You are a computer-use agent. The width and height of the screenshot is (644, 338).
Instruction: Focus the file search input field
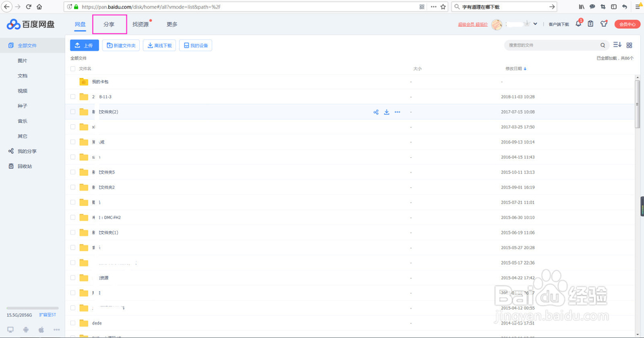[553, 45]
